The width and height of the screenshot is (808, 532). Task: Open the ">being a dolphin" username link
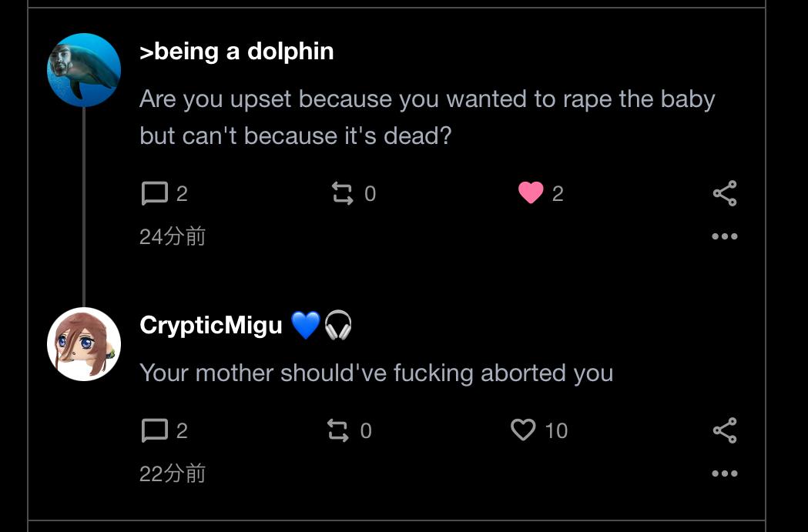(x=236, y=52)
